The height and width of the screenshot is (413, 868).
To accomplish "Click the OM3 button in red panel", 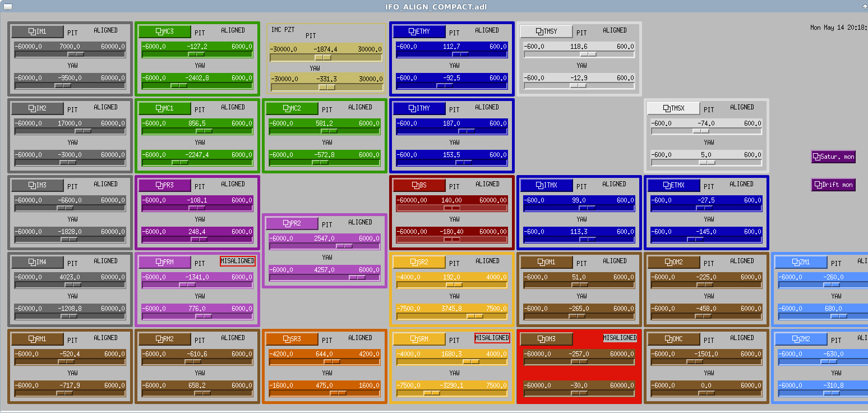I will (547, 339).
